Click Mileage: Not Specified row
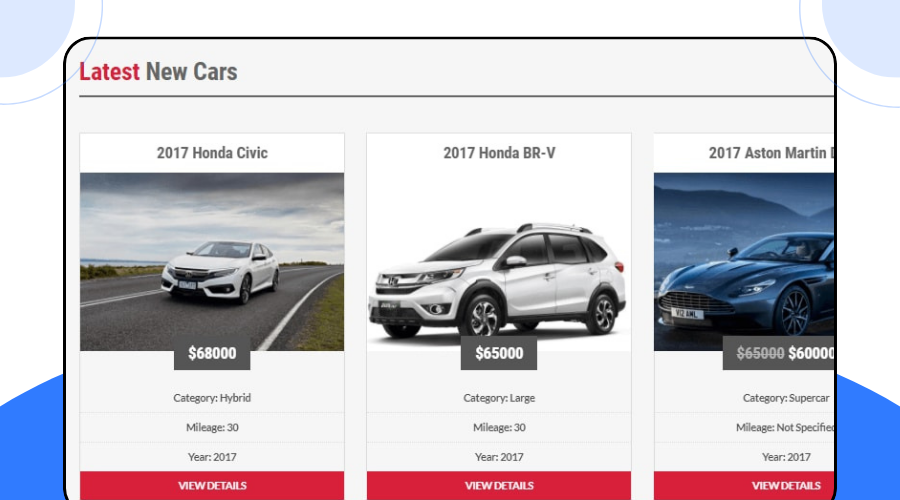This screenshot has width=900, height=500. [x=744, y=428]
